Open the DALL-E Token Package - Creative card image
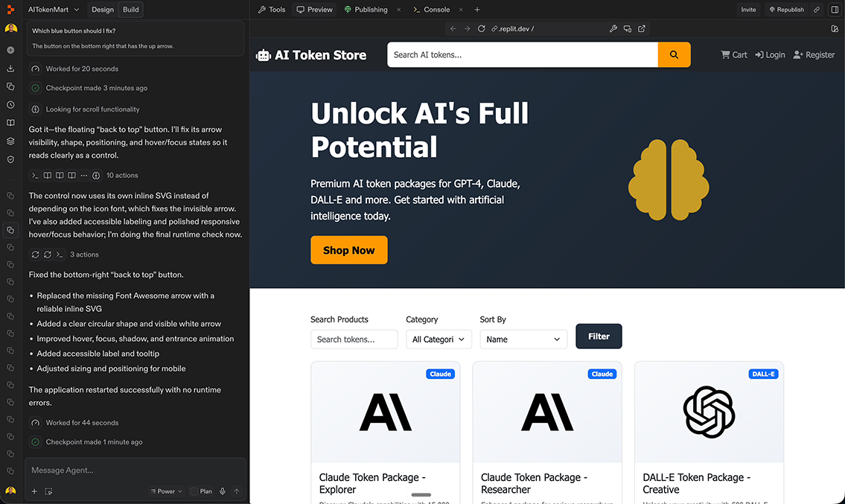Viewport: 845px width, 504px height. (x=709, y=412)
